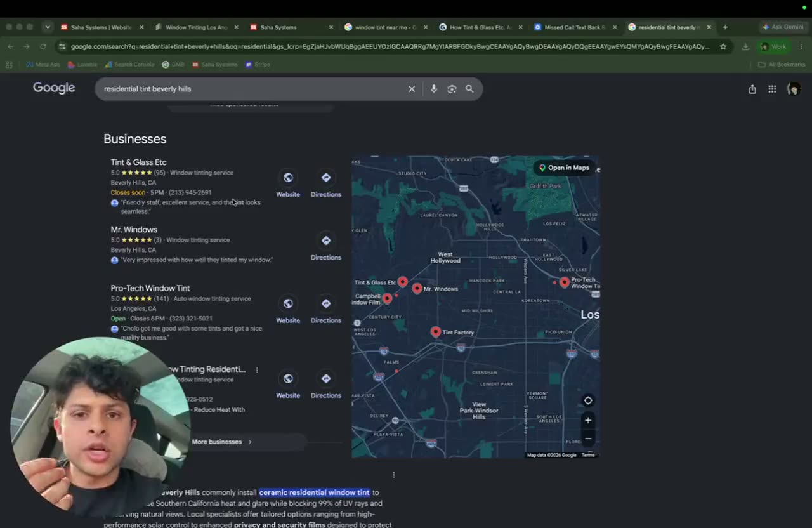Click map Terms link

[x=588, y=455]
